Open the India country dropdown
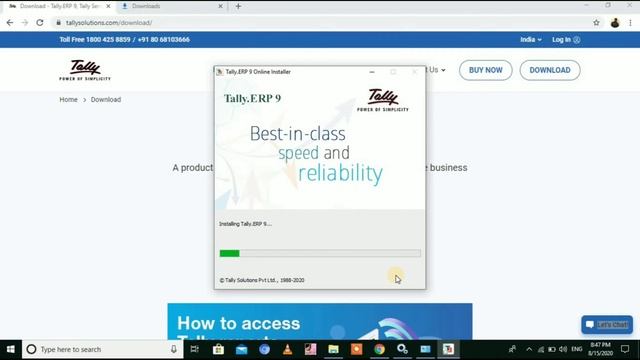The height and width of the screenshot is (360, 640). coord(531,40)
